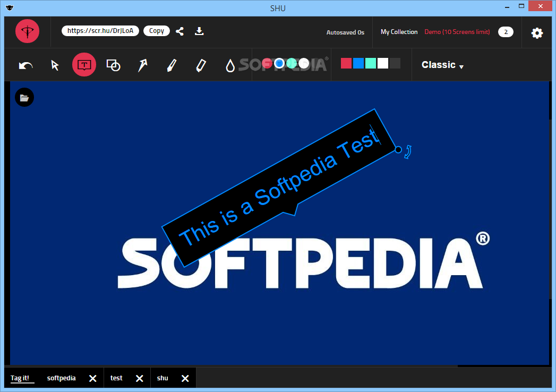
Task: Remove the test tag
Action: click(x=139, y=379)
